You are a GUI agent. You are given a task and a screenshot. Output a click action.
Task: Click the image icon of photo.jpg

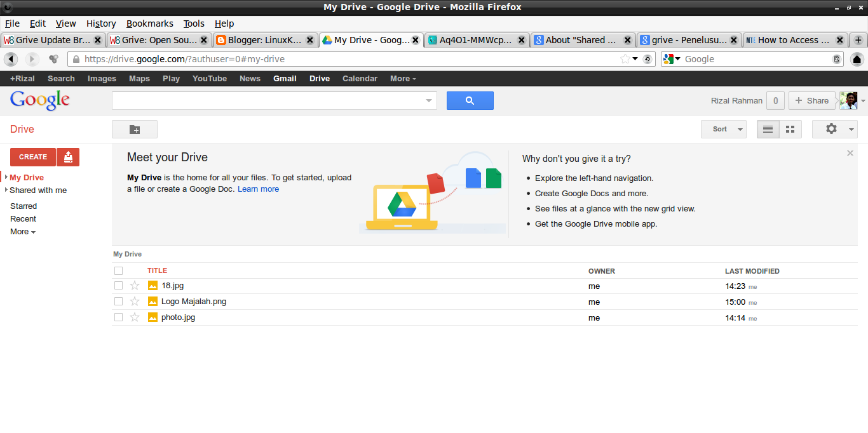[x=153, y=317]
